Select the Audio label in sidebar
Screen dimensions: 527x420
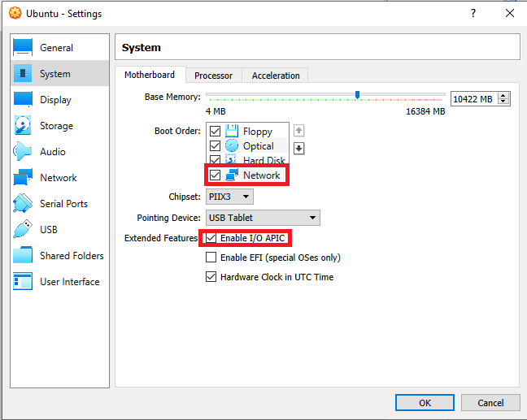[x=52, y=152]
